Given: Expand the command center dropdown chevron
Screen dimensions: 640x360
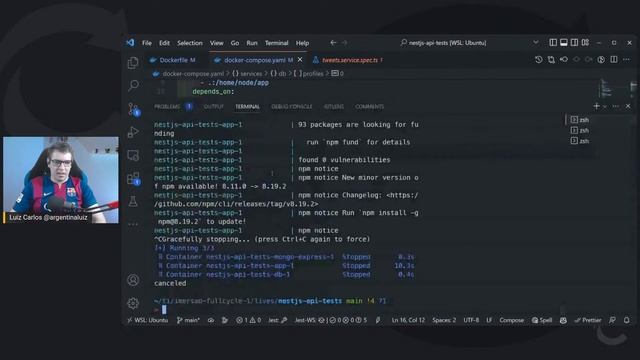Looking at the screenshot, I should (x=536, y=42).
